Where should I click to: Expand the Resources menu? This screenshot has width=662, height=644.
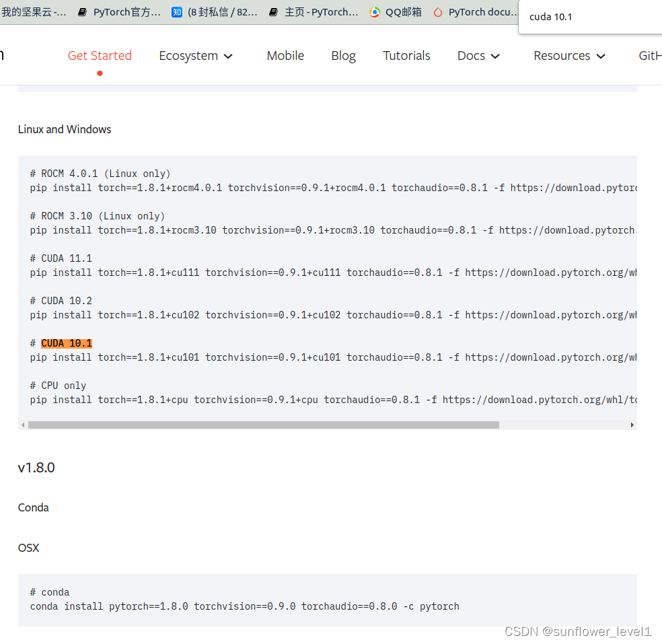pyautogui.click(x=569, y=56)
